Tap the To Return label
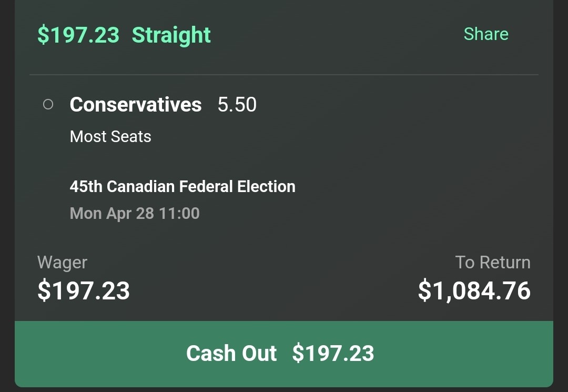The image size is (568, 392). click(492, 263)
